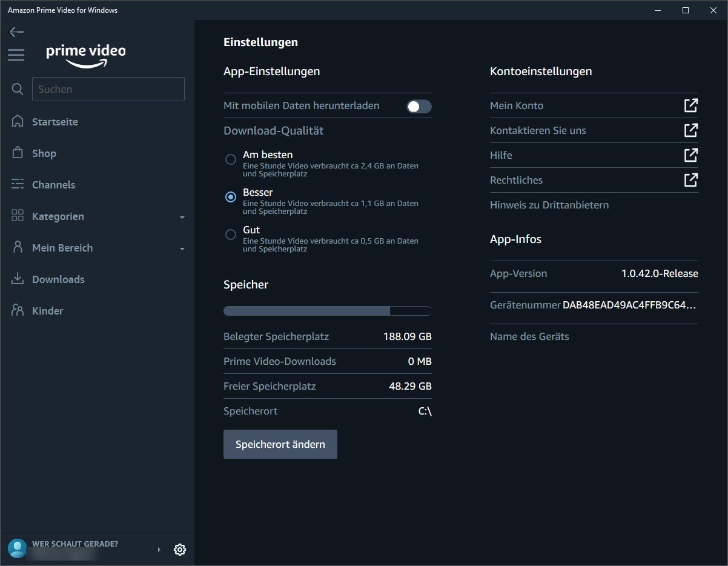728x566 pixels.
Task: Click the Download-Qualität heading
Action: pyautogui.click(x=274, y=130)
